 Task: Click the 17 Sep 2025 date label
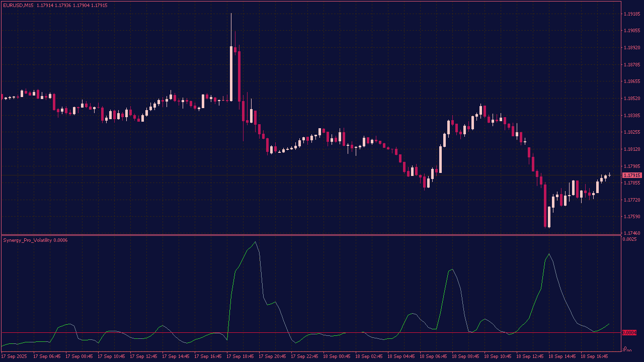[x=14, y=356]
